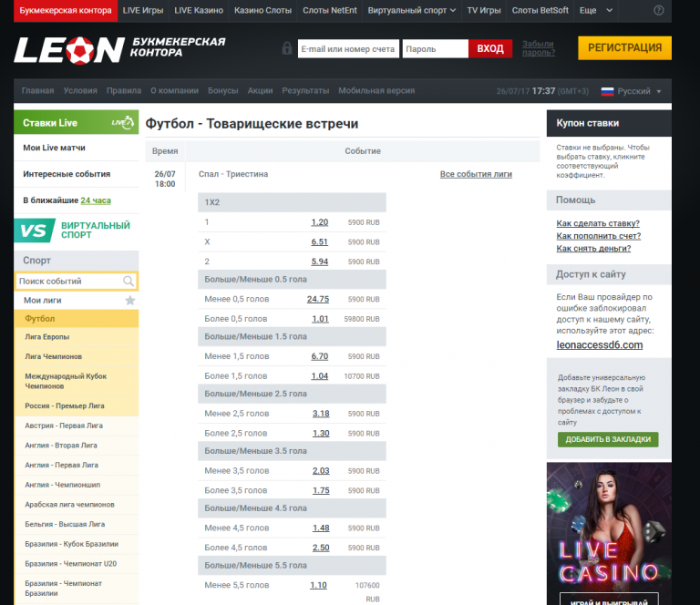Follow the Все события лиги link
Screen dimensions: 700x605
(476, 173)
